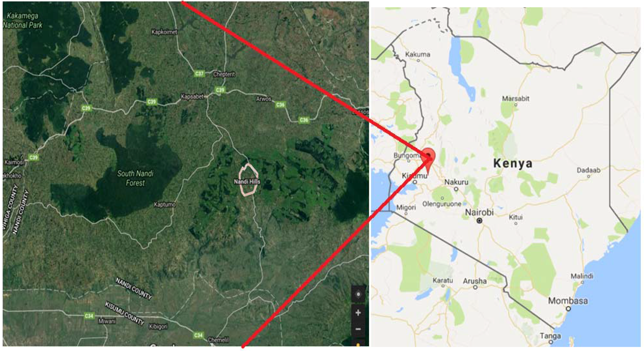Click the Arusha city marker
Viewport: 644px width, 351px height.
point(475,287)
